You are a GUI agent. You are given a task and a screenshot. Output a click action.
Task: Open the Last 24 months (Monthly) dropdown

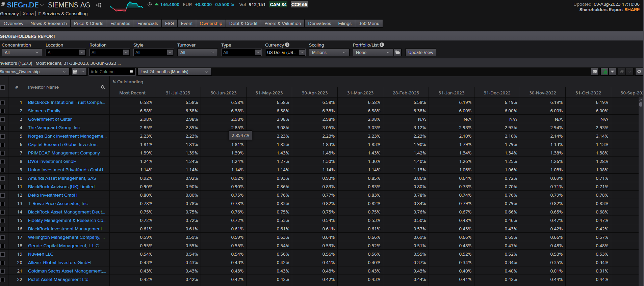click(174, 71)
